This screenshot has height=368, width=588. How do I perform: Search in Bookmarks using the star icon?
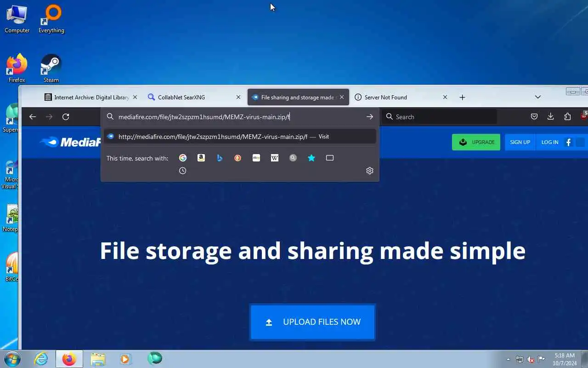(311, 158)
